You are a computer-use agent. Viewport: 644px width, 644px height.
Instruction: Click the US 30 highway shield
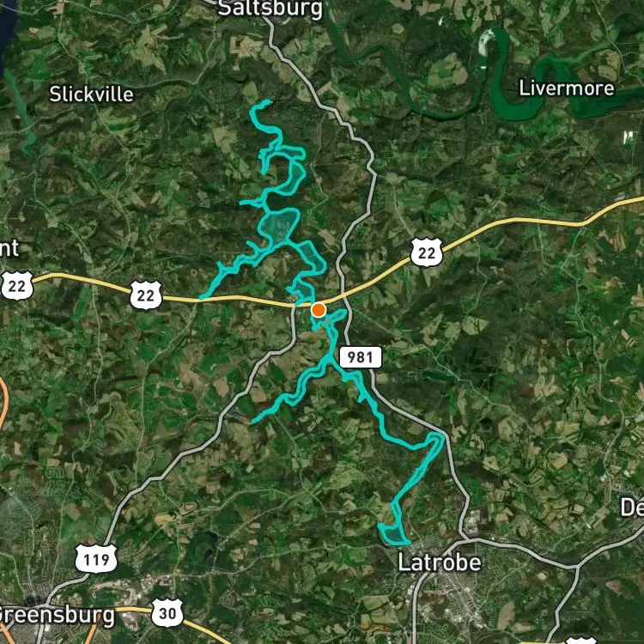point(167,613)
